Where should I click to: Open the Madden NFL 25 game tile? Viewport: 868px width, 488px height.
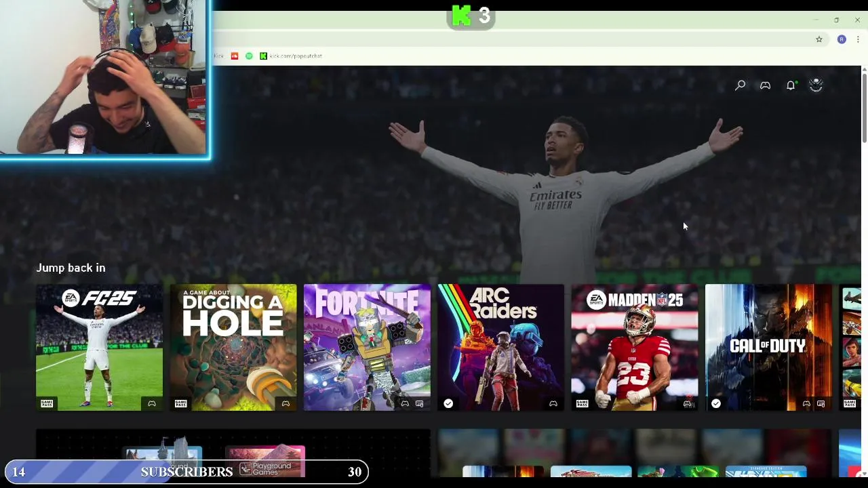pyautogui.click(x=635, y=347)
